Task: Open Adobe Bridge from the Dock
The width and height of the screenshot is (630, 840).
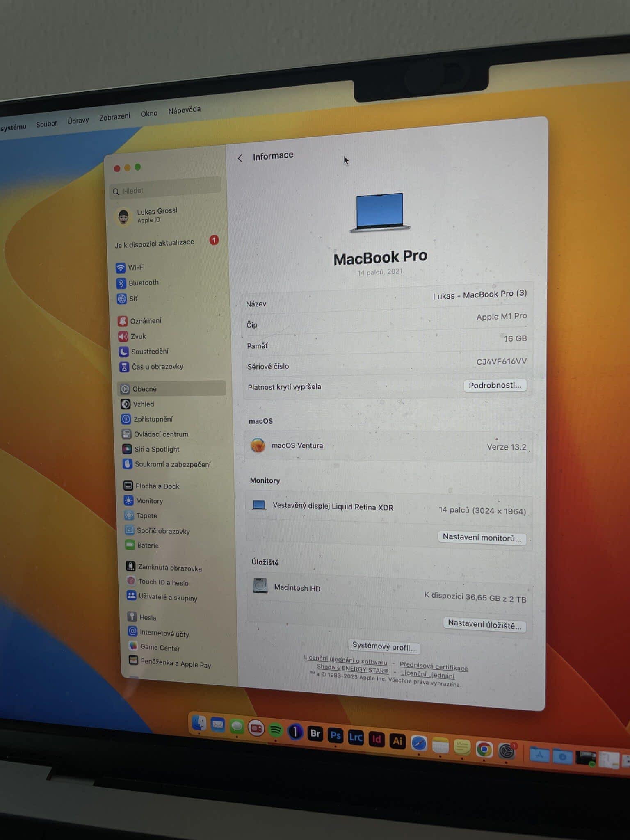Action: (315, 733)
